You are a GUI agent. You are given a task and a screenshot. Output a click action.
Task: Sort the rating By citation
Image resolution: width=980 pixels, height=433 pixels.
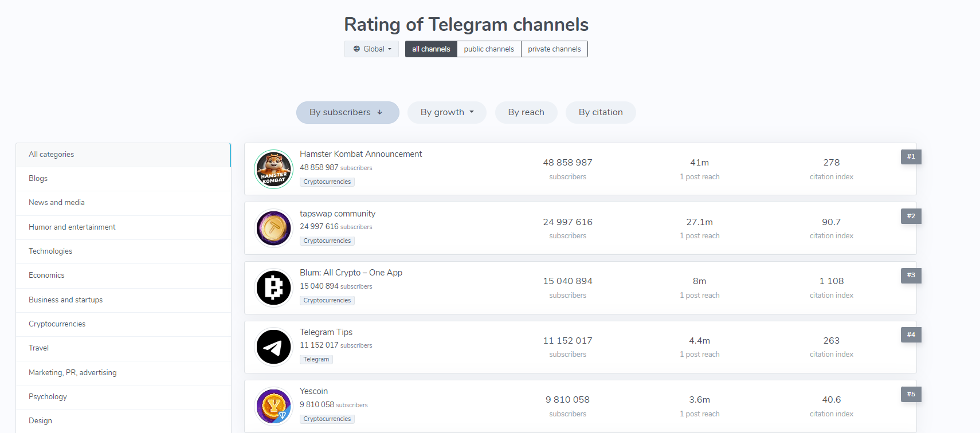(601, 112)
